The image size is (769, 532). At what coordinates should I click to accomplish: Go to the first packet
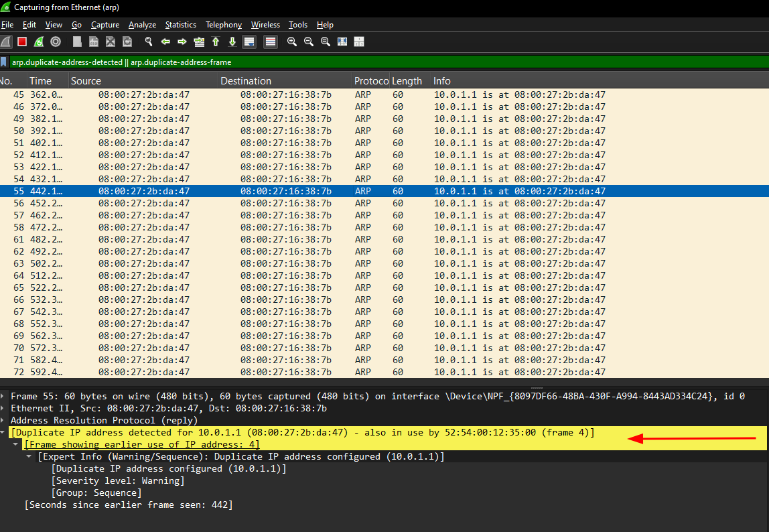[216, 42]
